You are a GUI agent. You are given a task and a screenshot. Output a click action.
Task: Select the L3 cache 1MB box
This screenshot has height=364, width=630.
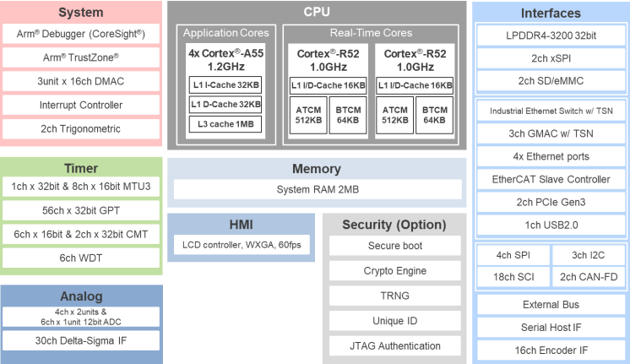[225, 124]
